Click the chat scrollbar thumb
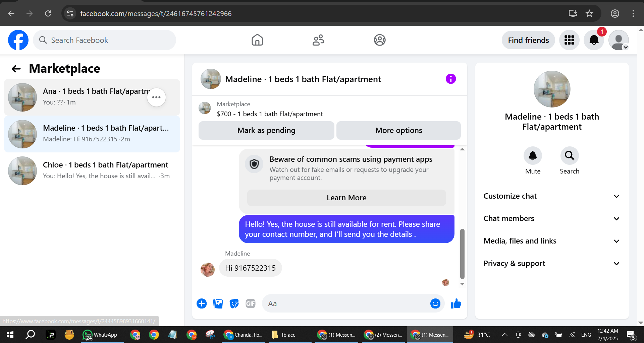644x343 pixels. point(462,254)
